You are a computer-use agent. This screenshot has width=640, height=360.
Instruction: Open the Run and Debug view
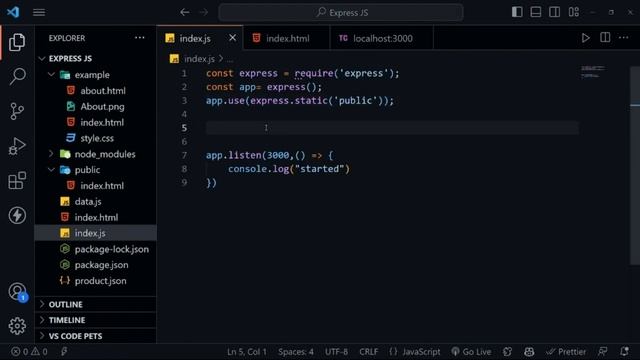point(17,146)
